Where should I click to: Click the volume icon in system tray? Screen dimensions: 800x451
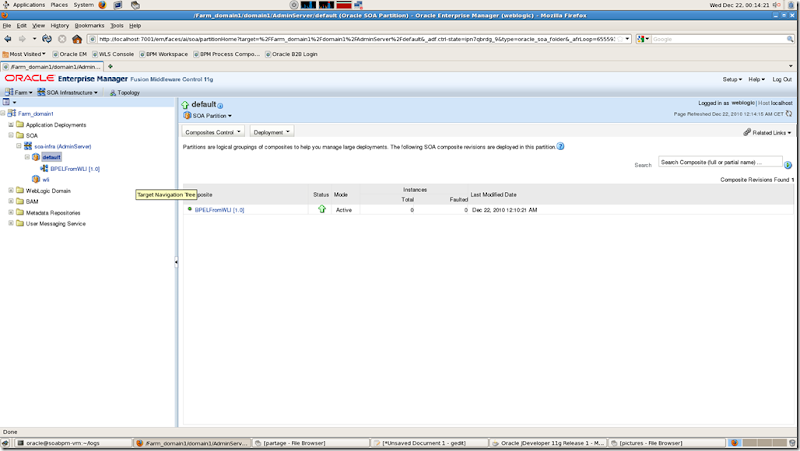coord(777,5)
